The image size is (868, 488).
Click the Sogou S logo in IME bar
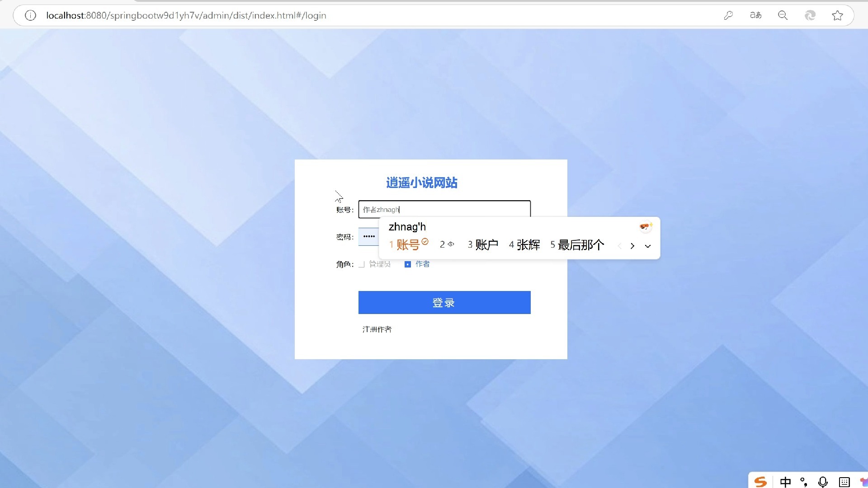(x=761, y=482)
